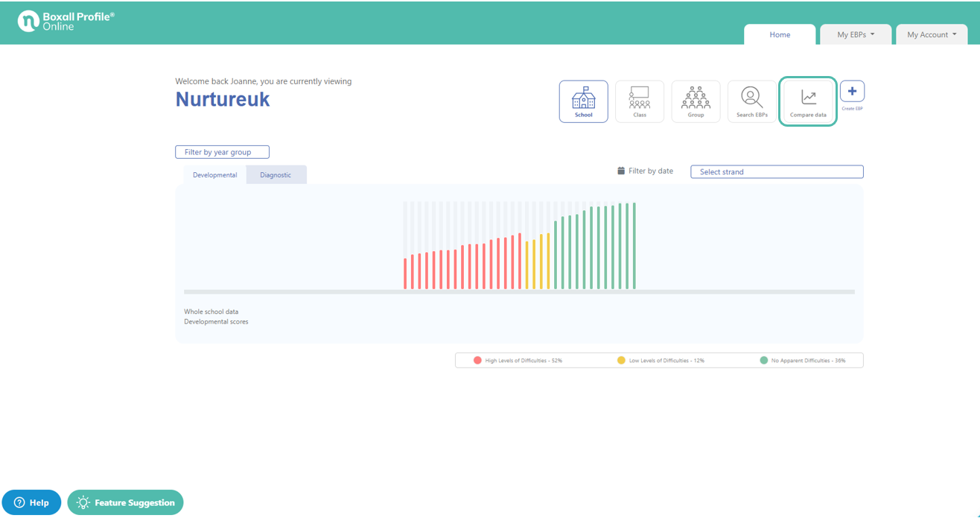Click the green No Apparent Difficulties legend swatch
Screen dimensions: 980x518
pyautogui.click(x=763, y=361)
